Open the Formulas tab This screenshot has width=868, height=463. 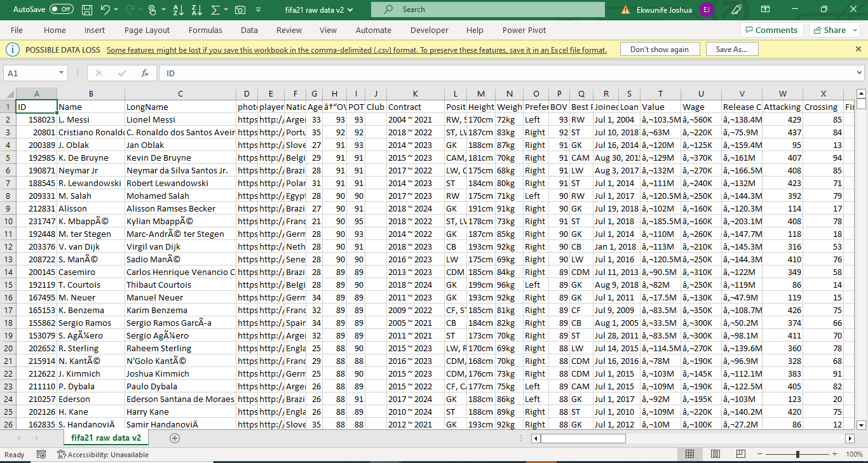pos(205,30)
